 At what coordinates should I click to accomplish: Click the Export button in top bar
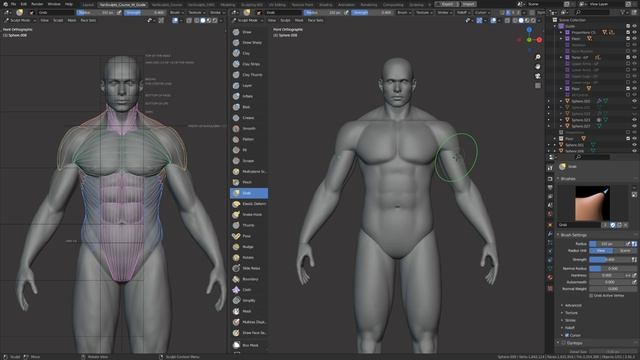[447, 4]
